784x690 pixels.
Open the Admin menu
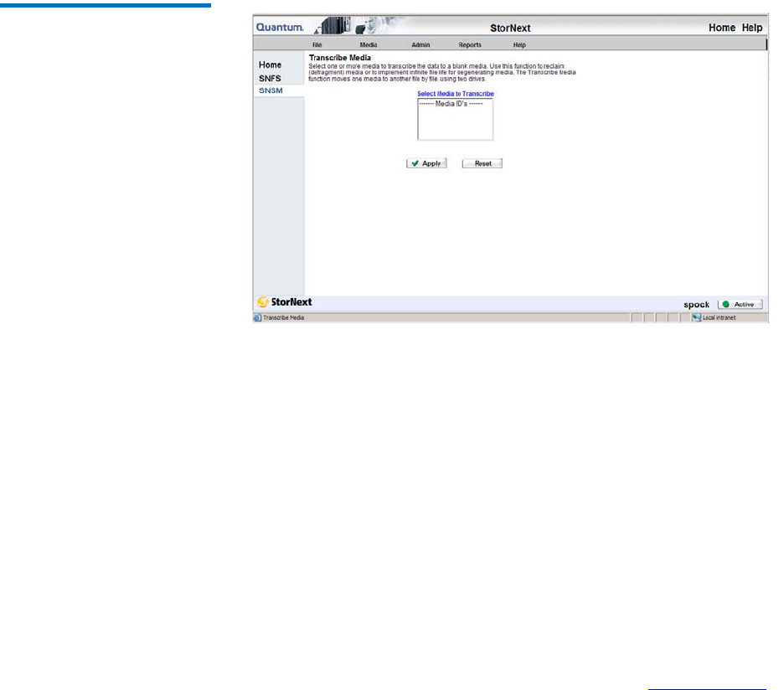[420, 45]
